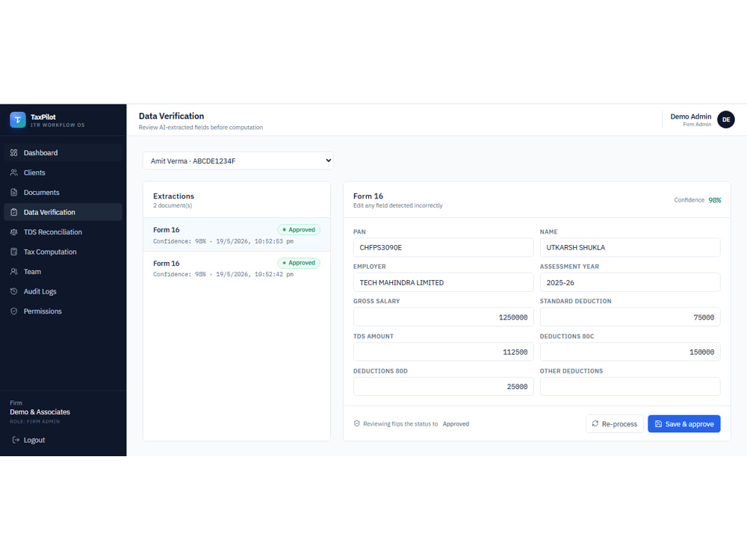Click Save & approve button

tap(684, 424)
